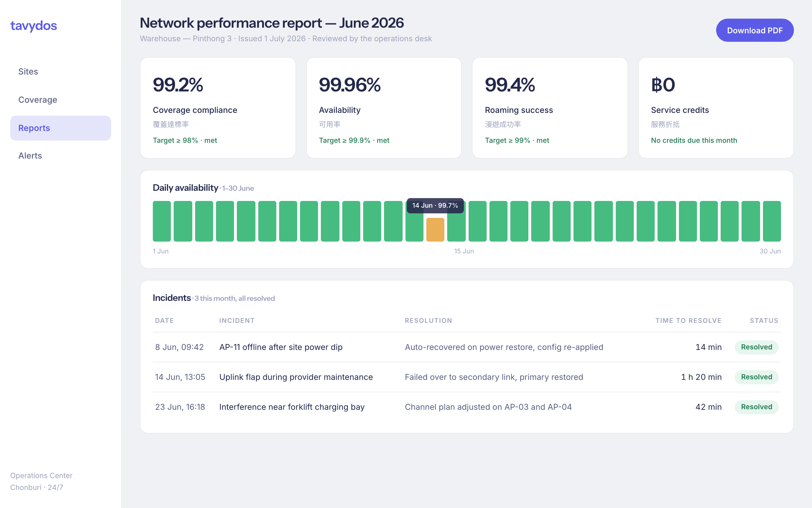Open 'Interference near forklift charging bay' incident
The height and width of the screenshot is (508, 812).
(292, 407)
